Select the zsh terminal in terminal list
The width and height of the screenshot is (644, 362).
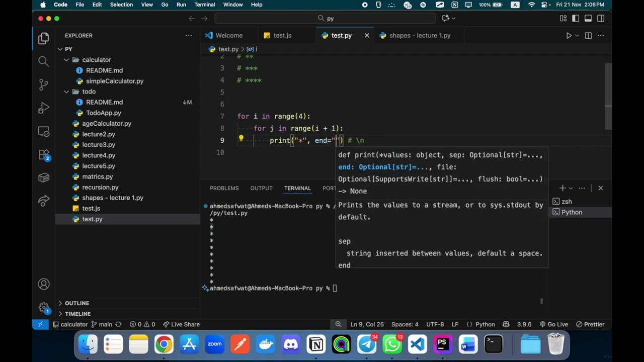click(580, 202)
